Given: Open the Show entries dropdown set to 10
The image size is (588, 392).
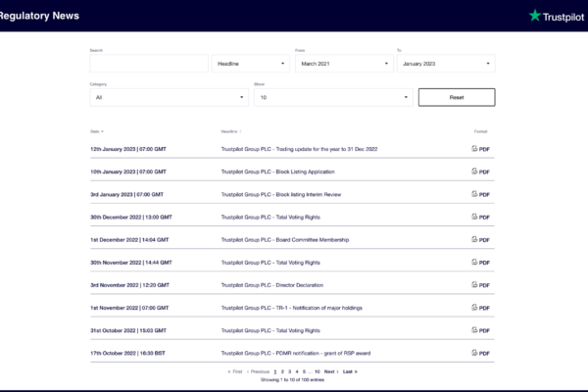Looking at the screenshot, I should pos(333,97).
